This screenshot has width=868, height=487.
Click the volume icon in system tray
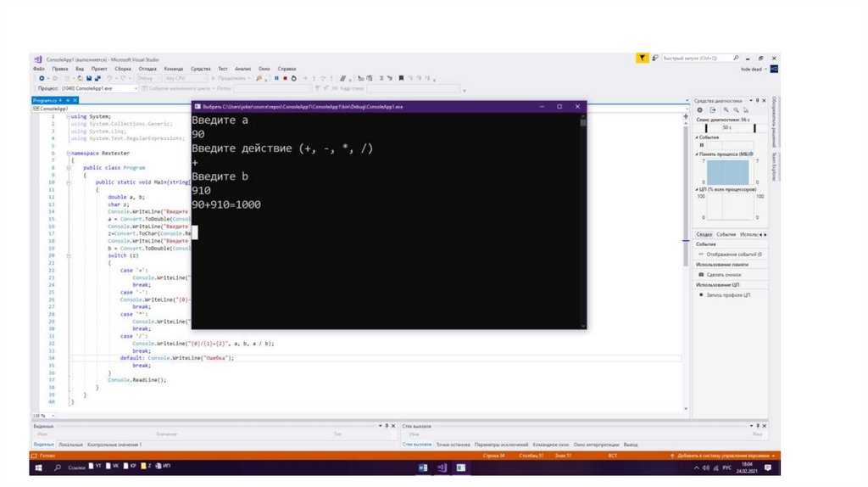[706, 468]
